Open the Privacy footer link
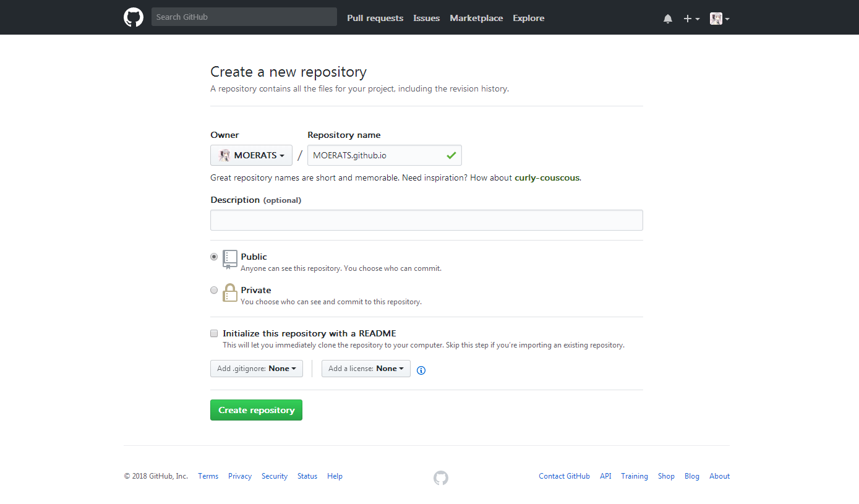 (x=240, y=476)
